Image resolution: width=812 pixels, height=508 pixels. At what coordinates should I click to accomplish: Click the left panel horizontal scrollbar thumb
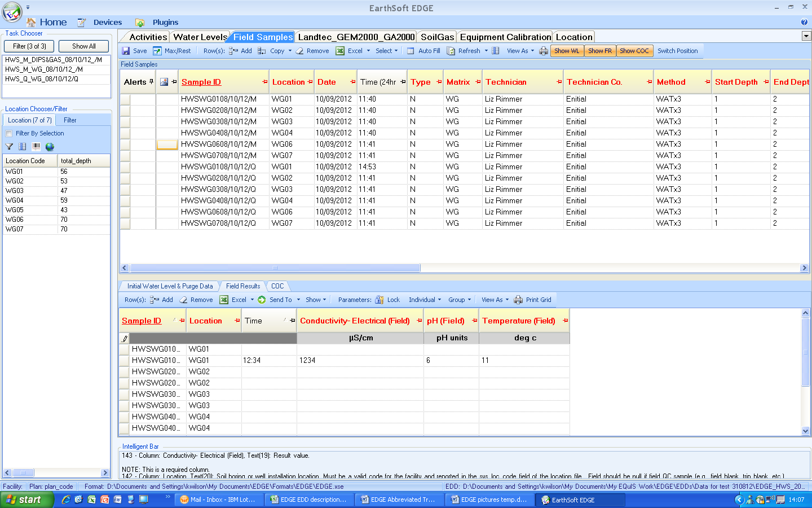click(23, 472)
